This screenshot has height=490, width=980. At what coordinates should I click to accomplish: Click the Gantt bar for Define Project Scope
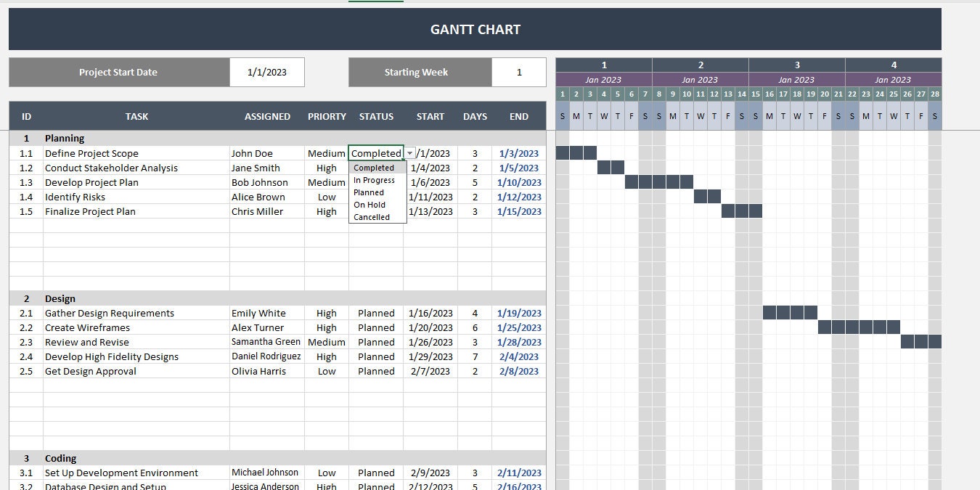[576, 152]
